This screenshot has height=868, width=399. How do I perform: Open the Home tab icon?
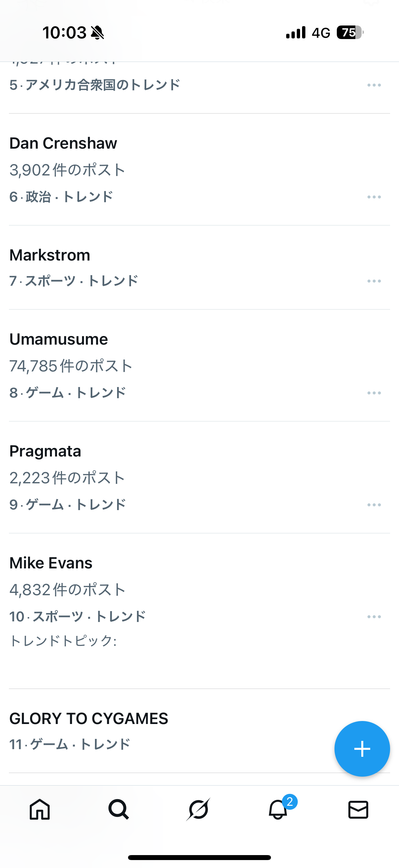click(x=40, y=809)
